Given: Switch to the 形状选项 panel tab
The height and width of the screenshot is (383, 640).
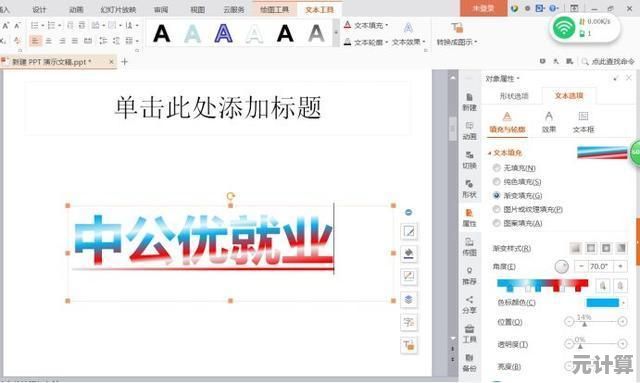Looking at the screenshot, I should (514, 96).
